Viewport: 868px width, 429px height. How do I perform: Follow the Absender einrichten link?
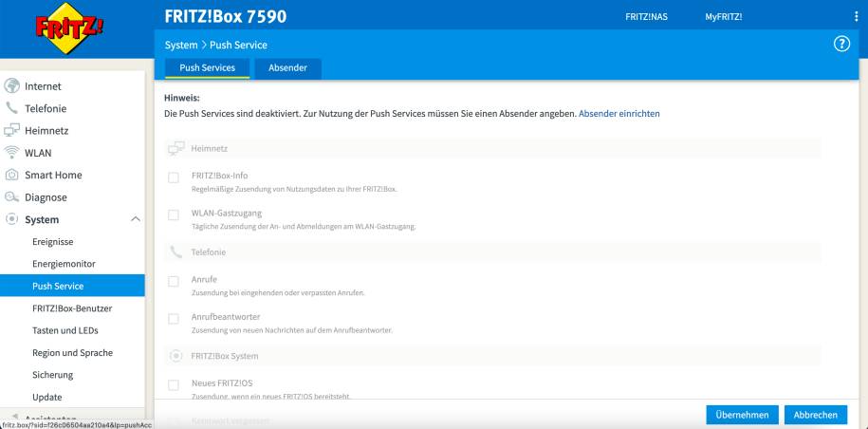[x=619, y=114]
